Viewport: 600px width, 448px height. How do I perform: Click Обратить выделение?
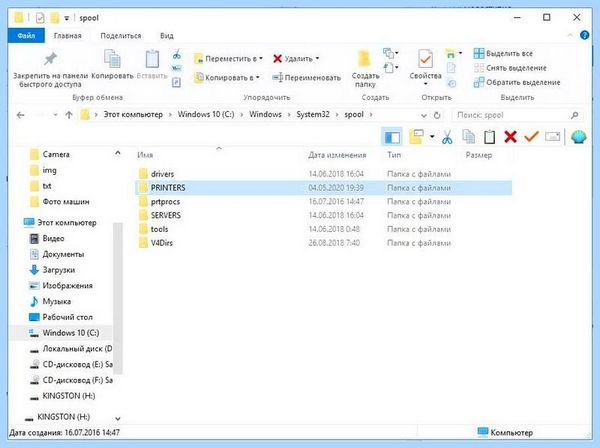517,82
